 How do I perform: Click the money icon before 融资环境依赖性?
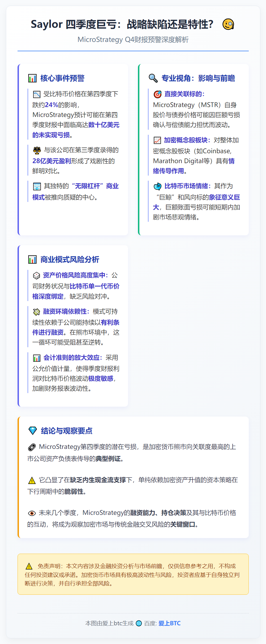click(x=37, y=312)
